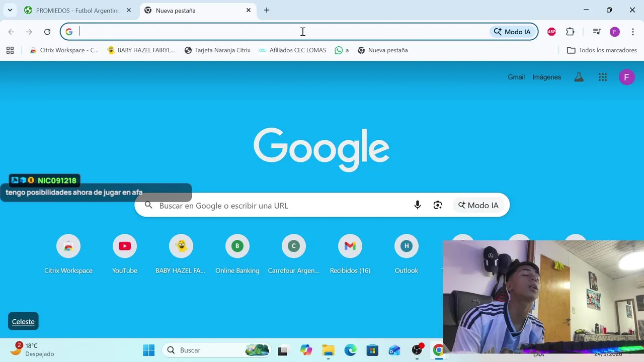The height and width of the screenshot is (362, 644).
Task: Open Nueva pestaña bookmark in bar
Action: point(382,50)
